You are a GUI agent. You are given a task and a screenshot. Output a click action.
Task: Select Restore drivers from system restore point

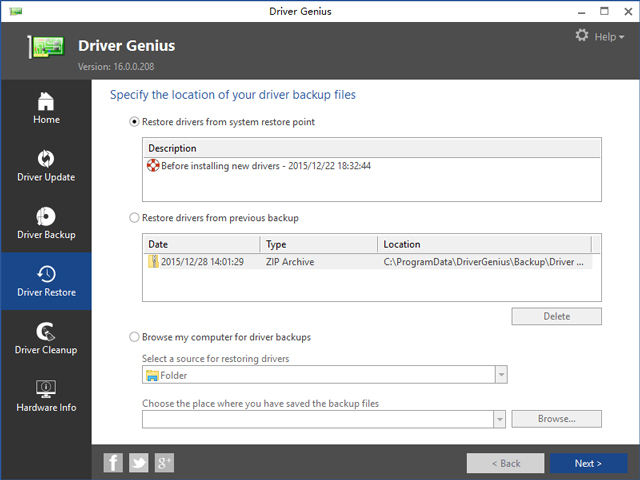(x=135, y=122)
